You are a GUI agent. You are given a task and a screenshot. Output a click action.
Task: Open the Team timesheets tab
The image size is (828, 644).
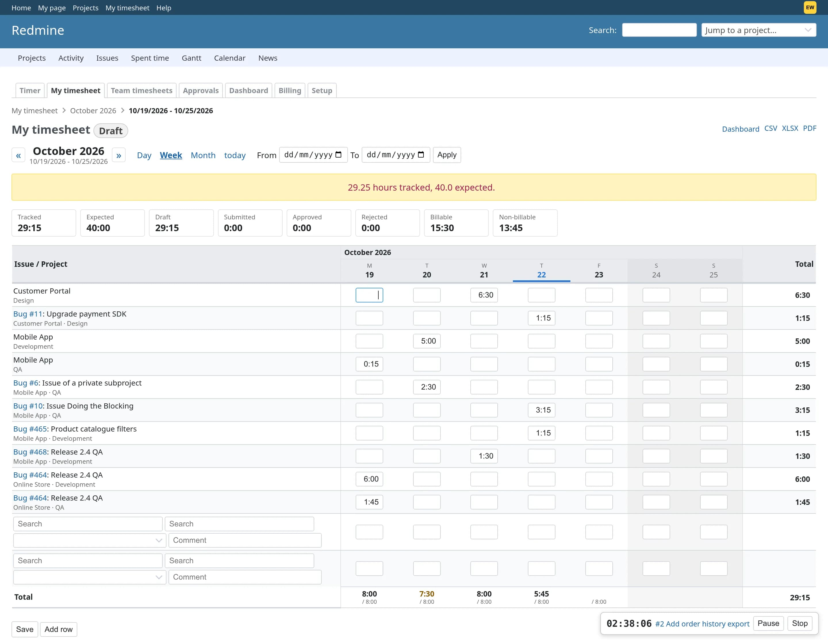(x=141, y=90)
